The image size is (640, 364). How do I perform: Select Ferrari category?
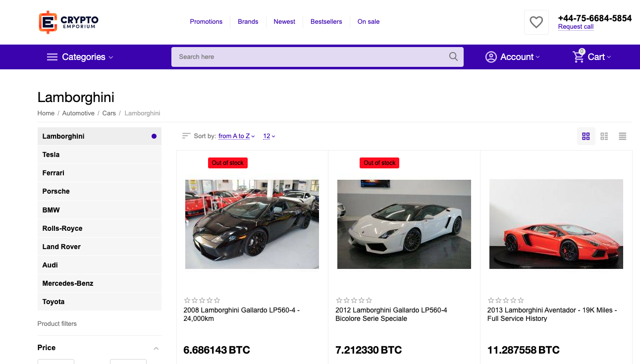[x=100, y=173]
